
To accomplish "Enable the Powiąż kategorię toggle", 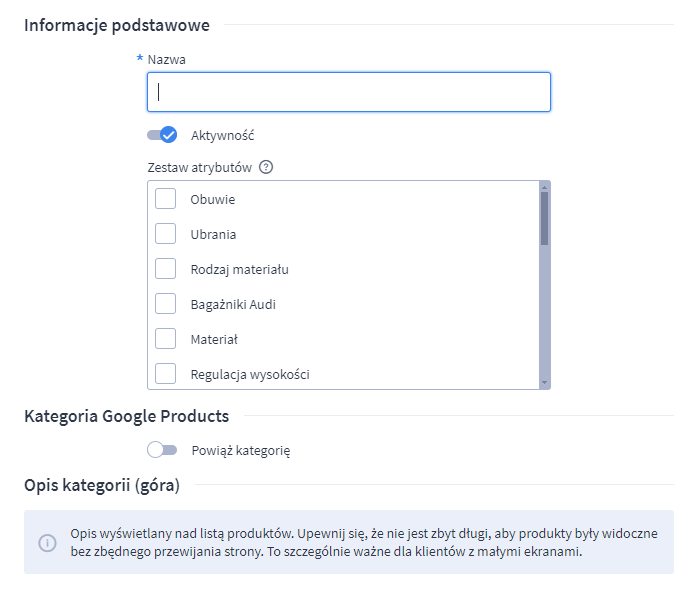I will coord(162,450).
